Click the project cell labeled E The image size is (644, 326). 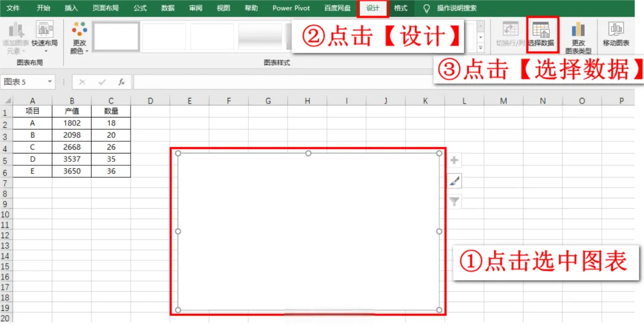click(32, 171)
